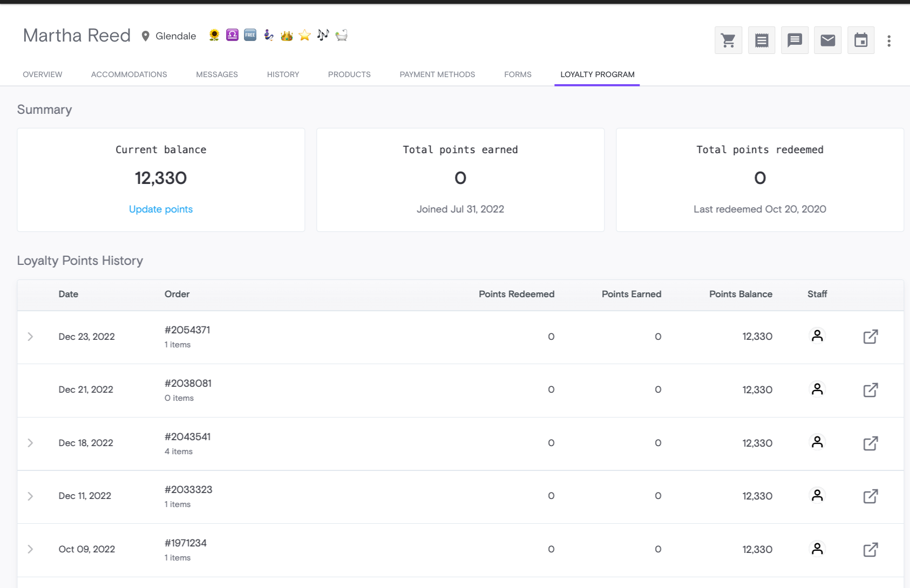Click the Update points link
Image resolution: width=910 pixels, height=588 pixels.
(x=161, y=209)
